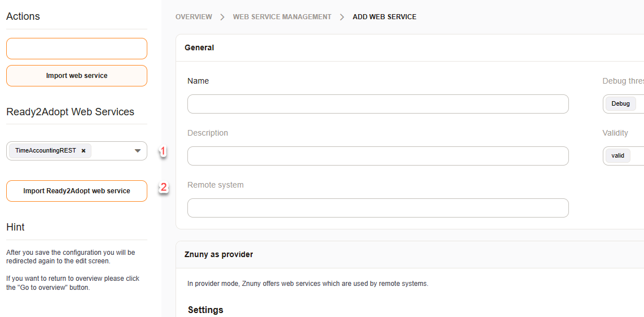
Task: Navigate to Web Service Management breadcrumb
Action: 282,17
